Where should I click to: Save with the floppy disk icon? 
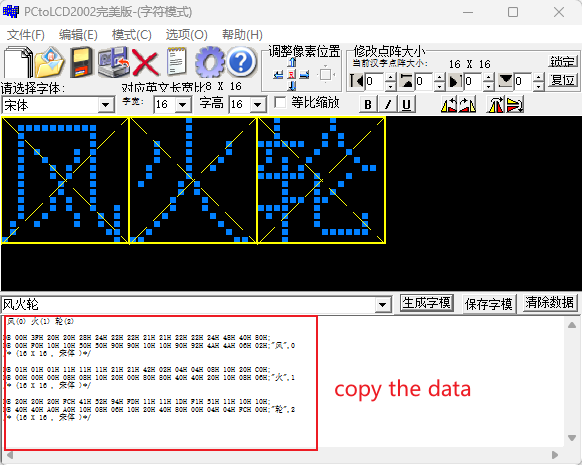pyautogui.click(x=82, y=62)
